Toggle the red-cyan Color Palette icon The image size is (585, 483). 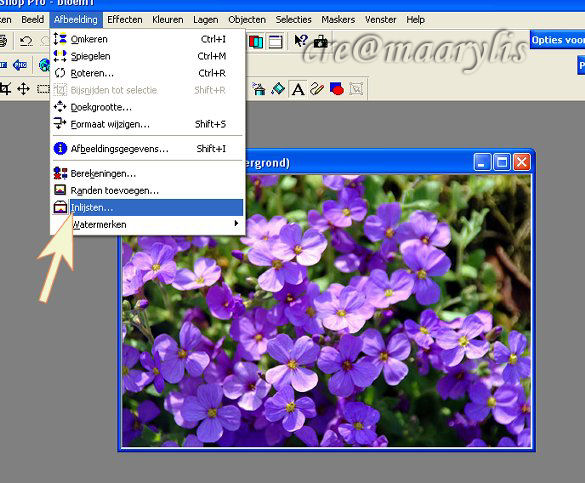[256, 41]
